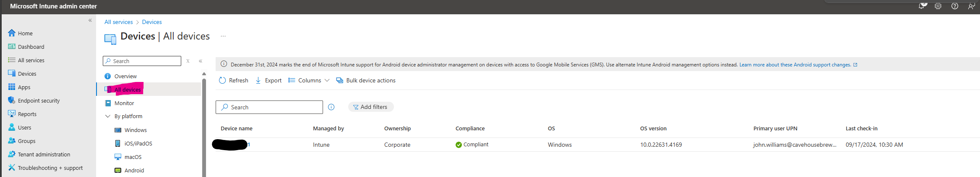Viewport: 980px width, 177px height.
Task: Click the Tenant administration icon
Action: [x=12, y=154]
